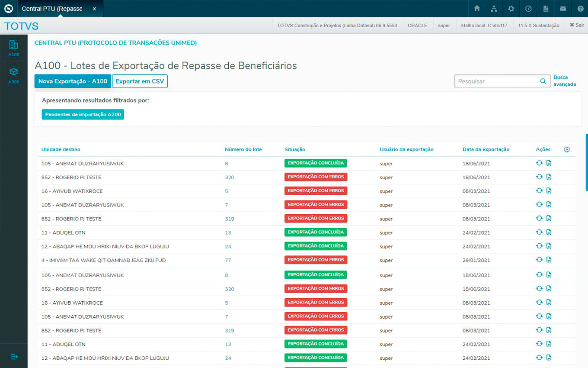The height and width of the screenshot is (368, 588).
Task: Click Exportar em CSV button
Action: coord(140,81)
